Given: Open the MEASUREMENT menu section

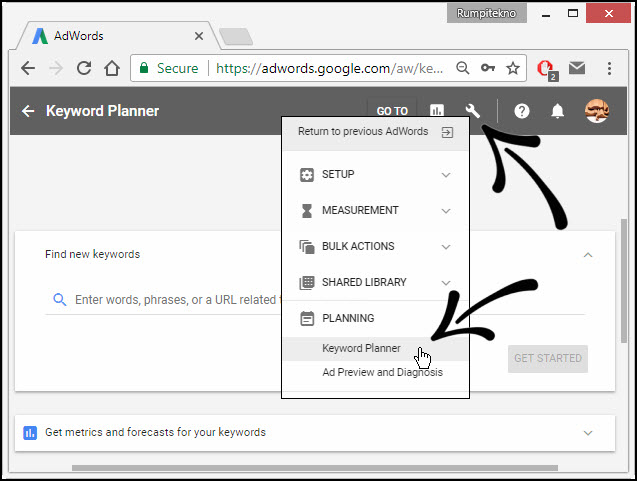Looking at the screenshot, I should [375, 210].
